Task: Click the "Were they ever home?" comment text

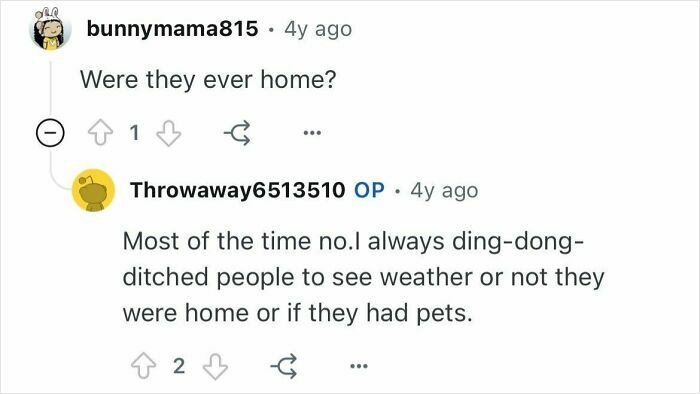Action: coord(208,80)
